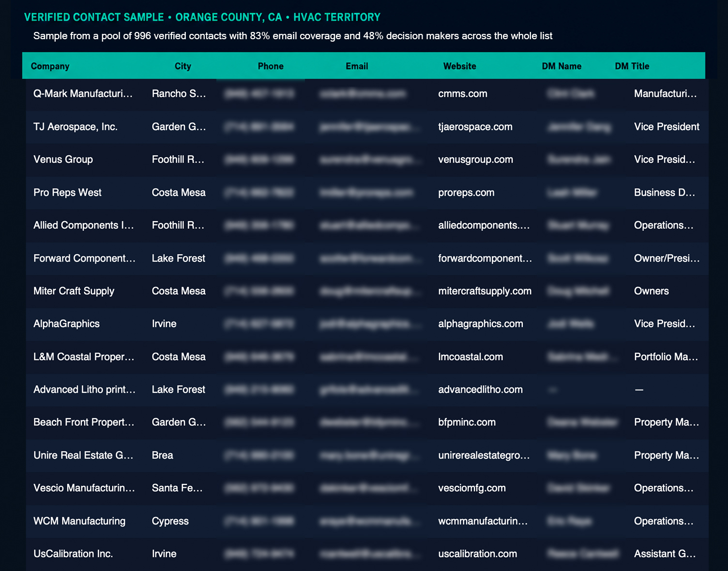Select the UsCalibration Inc. company cell

(73, 554)
